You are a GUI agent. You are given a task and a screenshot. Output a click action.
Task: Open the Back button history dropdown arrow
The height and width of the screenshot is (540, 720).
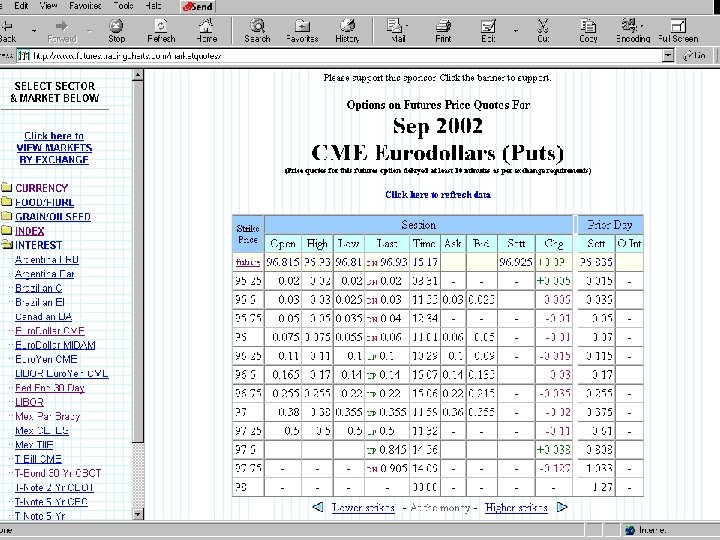coord(34,31)
